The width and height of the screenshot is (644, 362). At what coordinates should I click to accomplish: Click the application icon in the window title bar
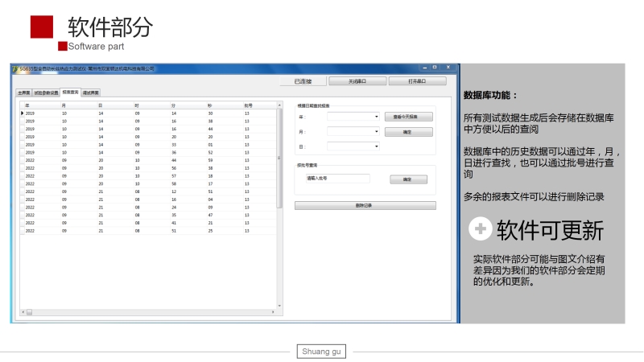tap(15, 69)
